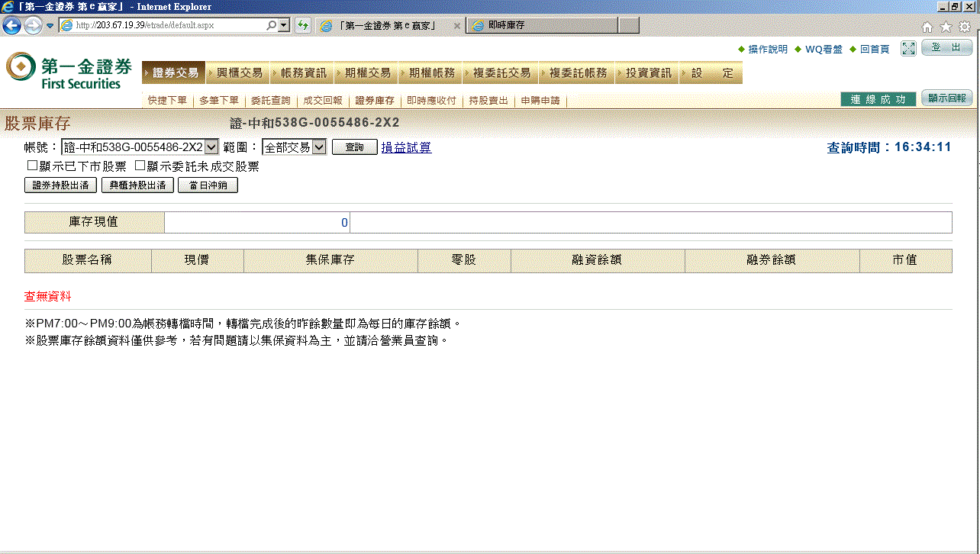Image resolution: width=980 pixels, height=554 pixels.
Task: Open the 操作說明 link
Action: [x=768, y=50]
